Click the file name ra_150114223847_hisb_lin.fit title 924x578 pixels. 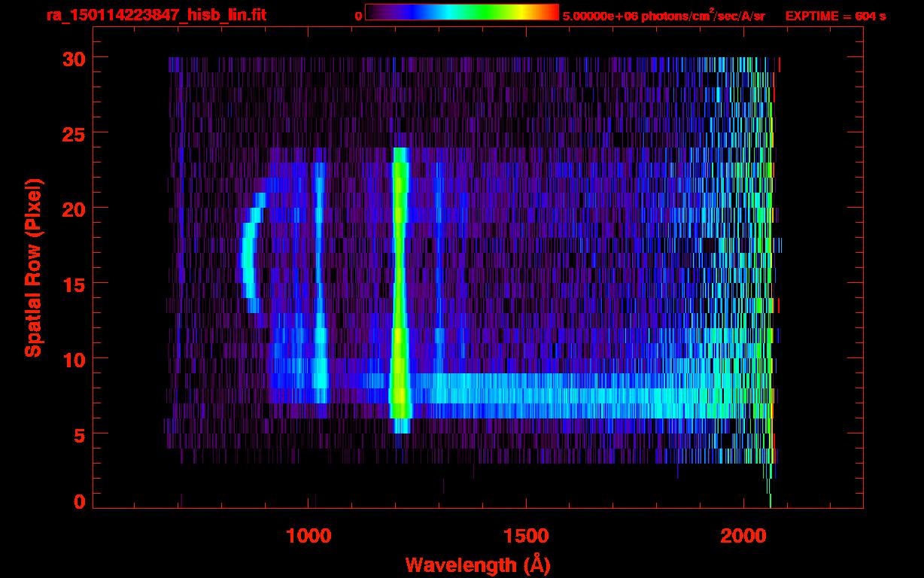click(156, 15)
